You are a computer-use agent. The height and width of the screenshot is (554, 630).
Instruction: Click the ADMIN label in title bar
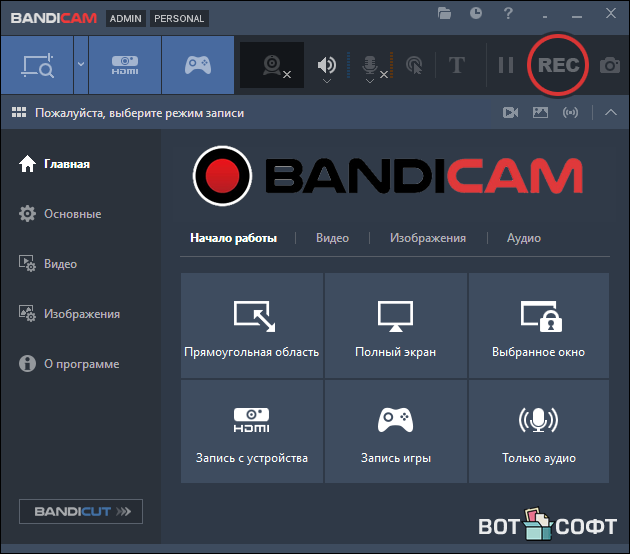coord(126,18)
